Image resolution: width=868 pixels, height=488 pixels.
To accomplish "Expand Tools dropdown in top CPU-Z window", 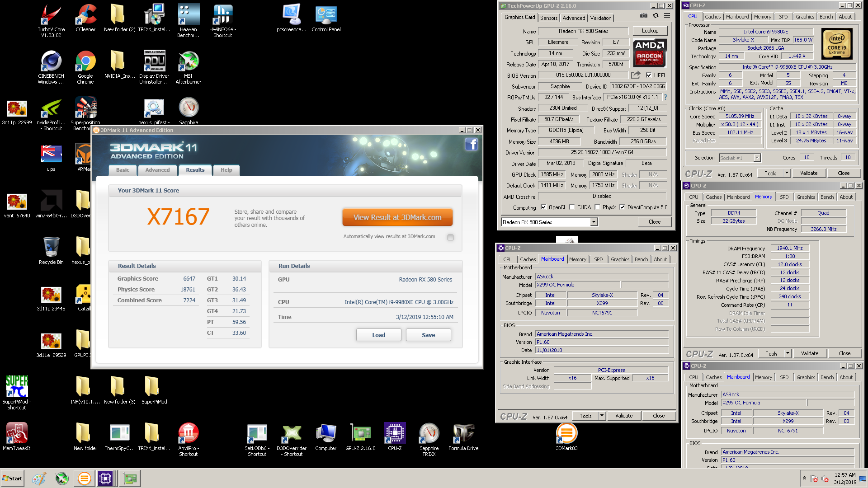I will point(786,173).
